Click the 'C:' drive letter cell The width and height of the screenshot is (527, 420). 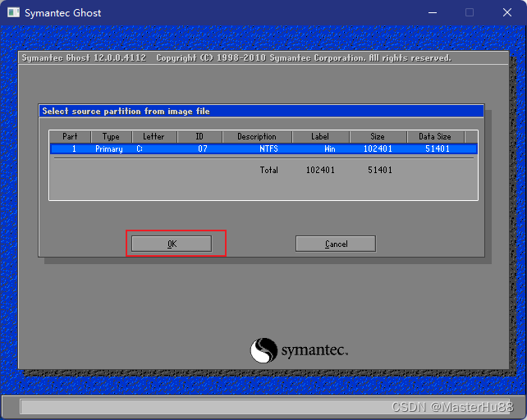[140, 148]
